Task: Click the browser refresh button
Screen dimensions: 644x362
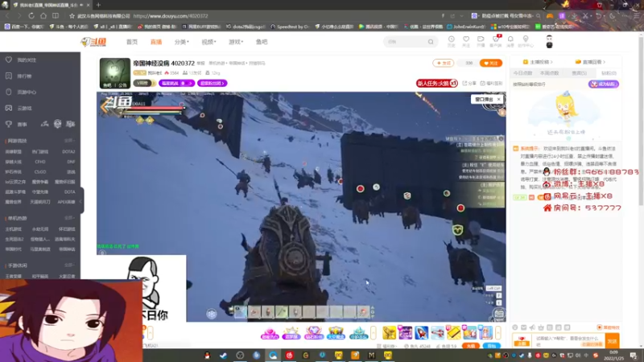Action: pyautogui.click(x=31, y=15)
